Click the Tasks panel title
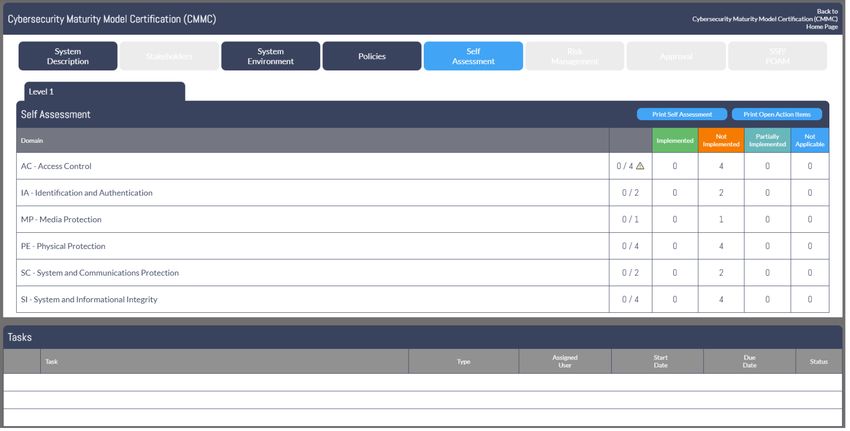The image size is (850, 431). point(20,337)
